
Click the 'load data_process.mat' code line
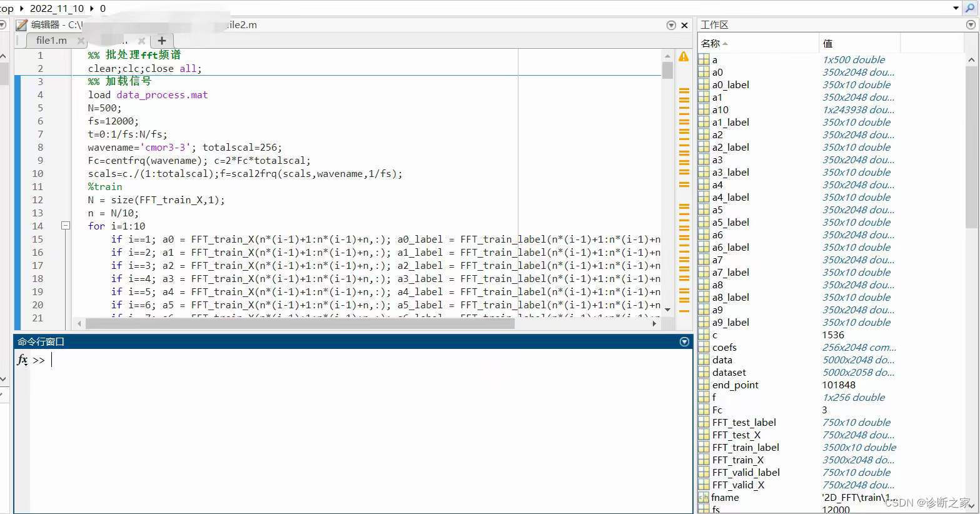click(x=148, y=94)
